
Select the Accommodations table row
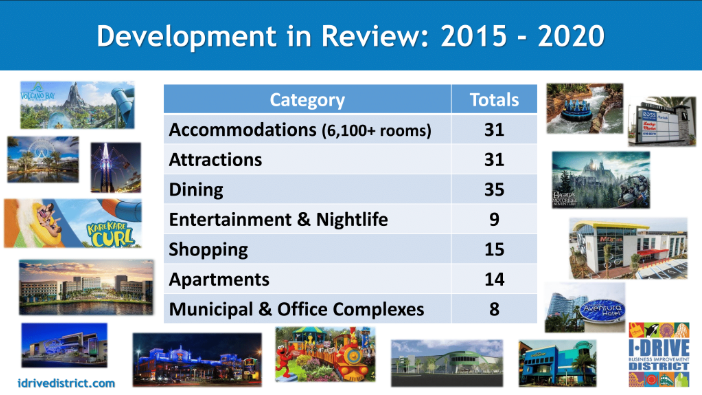351,129
